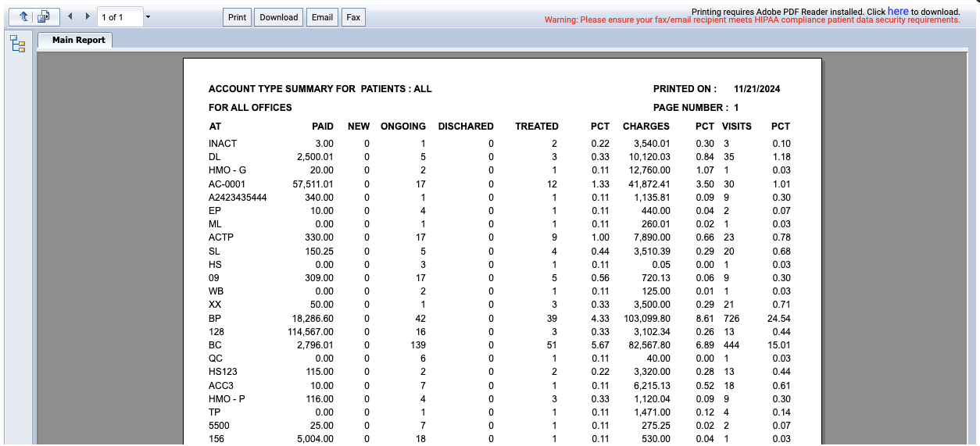Click the paid amount 2,500.01
Screen dimensions: 980x446
[x=316, y=157]
